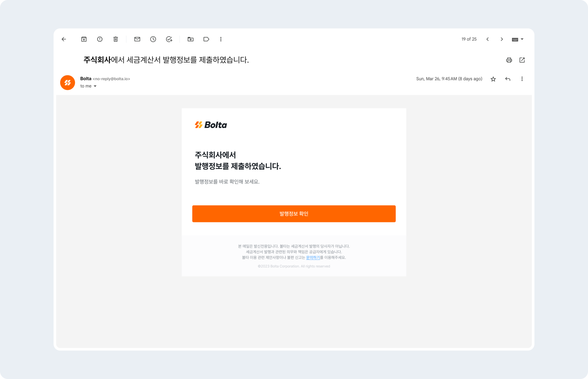Star this email
The width and height of the screenshot is (588, 379).
click(x=493, y=79)
